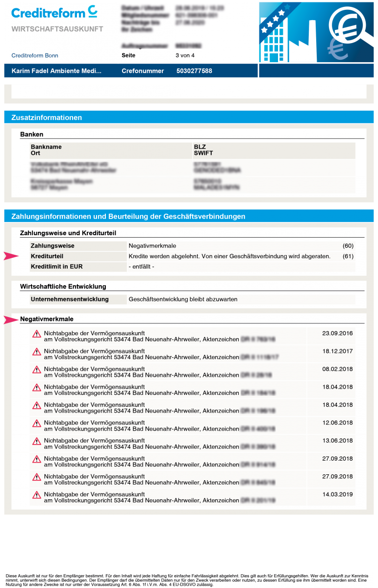Click the pink arrow marker beside Krediturteil

coord(10,256)
